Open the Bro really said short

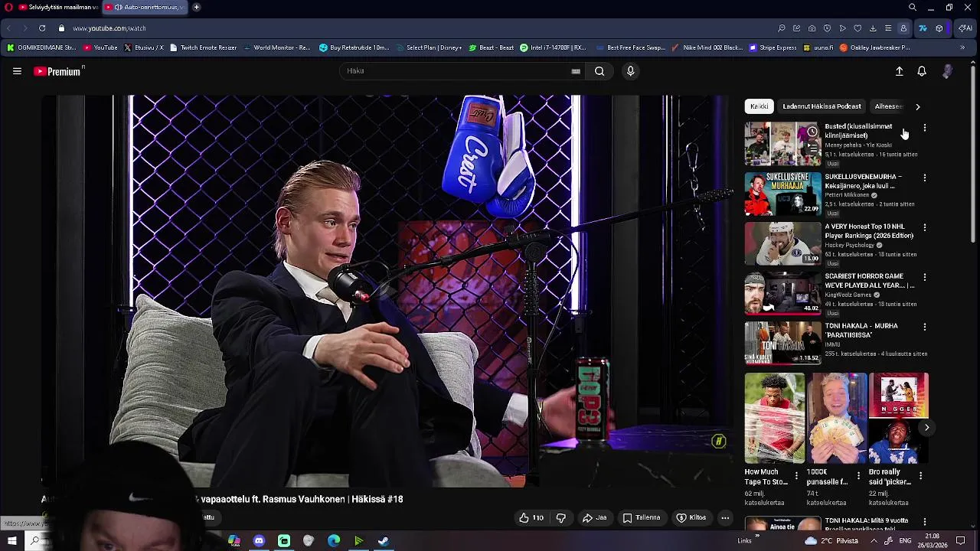[x=899, y=419]
